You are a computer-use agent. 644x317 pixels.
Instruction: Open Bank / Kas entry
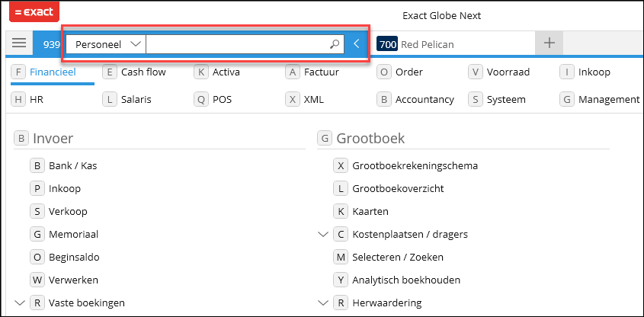click(x=72, y=166)
